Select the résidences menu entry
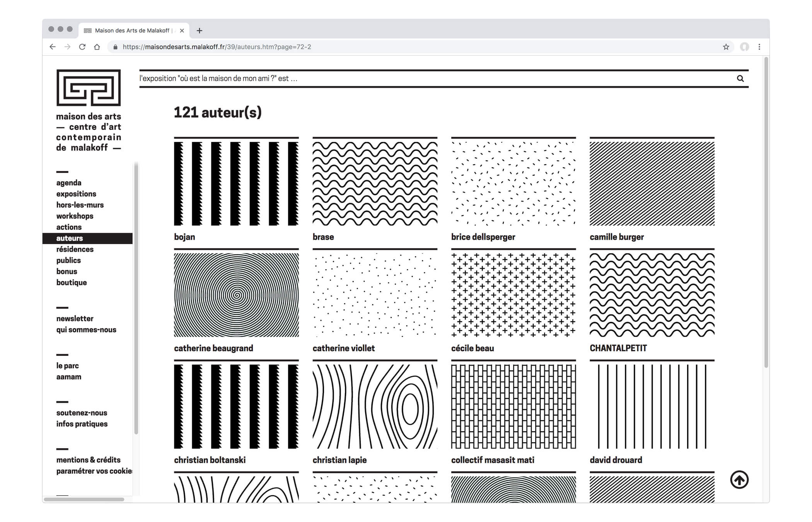Image resolution: width=812 pixels, height=522 pixels. pyautogui.click(x=75, y=249)
